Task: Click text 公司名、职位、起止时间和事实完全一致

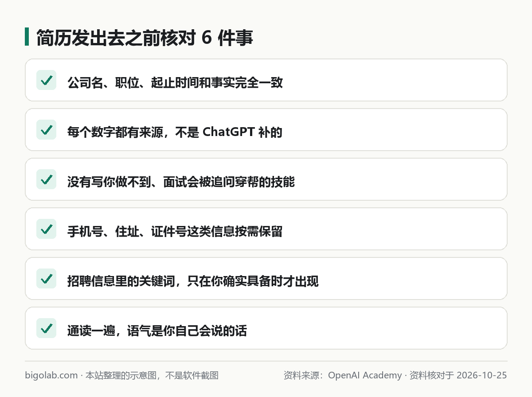Action: pyautogui.click(x=175, y=82)
